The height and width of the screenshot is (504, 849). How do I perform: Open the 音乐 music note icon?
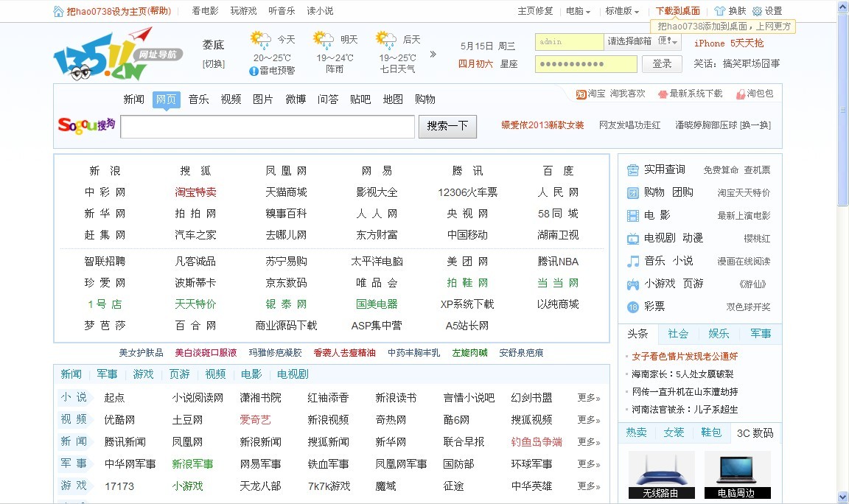(633, 260)
